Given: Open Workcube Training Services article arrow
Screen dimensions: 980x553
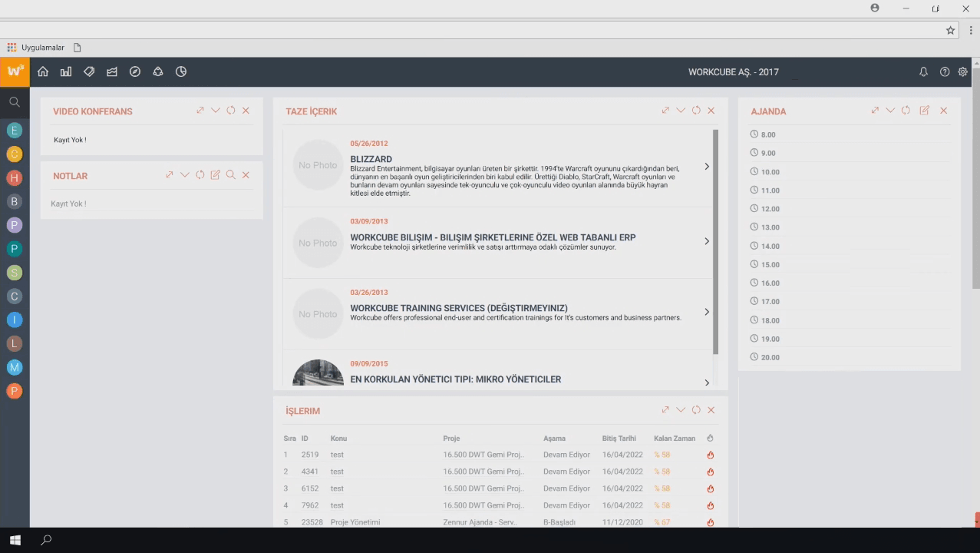Looking at the screenshot, I should click(x=707, y=312).
